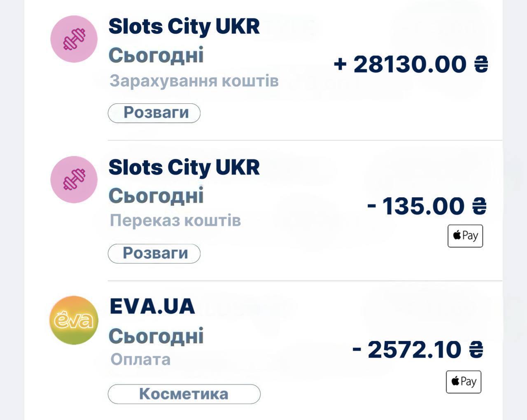Open the EVA store logo icon
Image resolution: width=527 pixels, height=420 pixels.
point(74,320)
